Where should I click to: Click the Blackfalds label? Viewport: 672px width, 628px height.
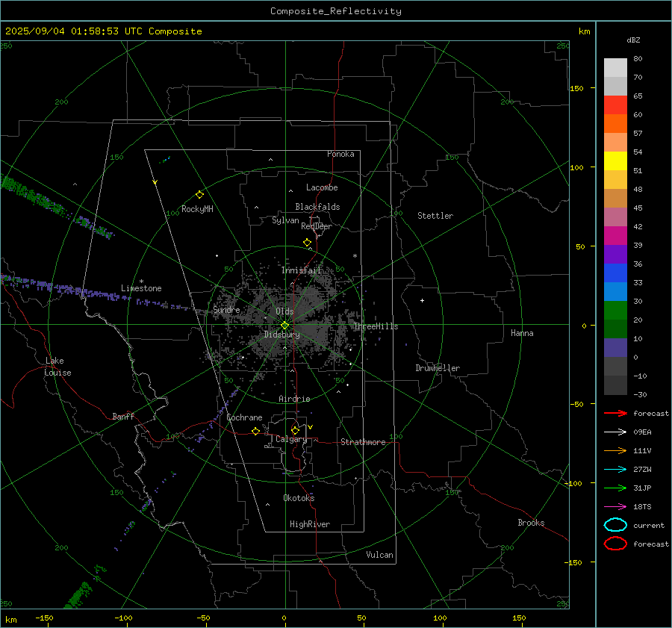tap(317, 207)
